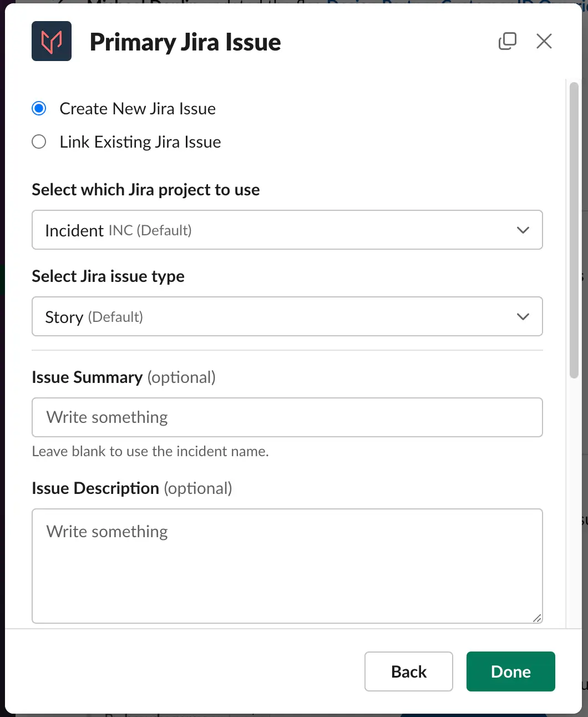Screen dimensions: 588x717
Task: Focus the Issue Summary text field
Action: pos(287,417)
